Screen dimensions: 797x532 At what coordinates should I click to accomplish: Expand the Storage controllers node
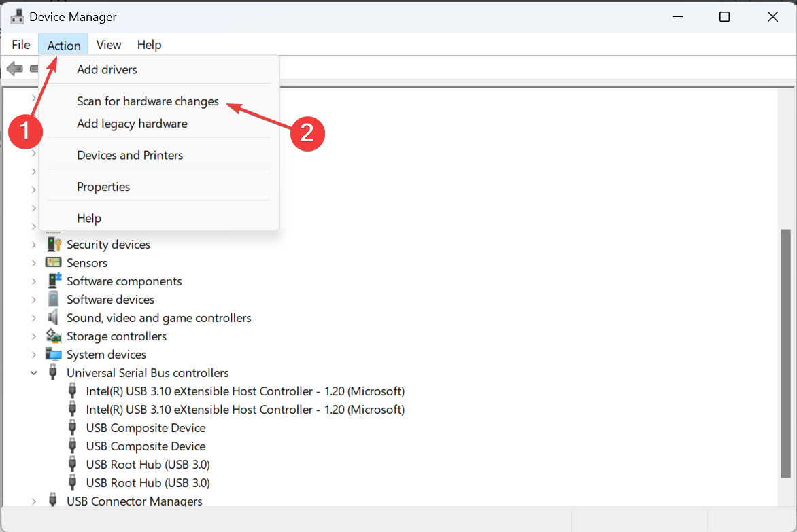(33, 336)
